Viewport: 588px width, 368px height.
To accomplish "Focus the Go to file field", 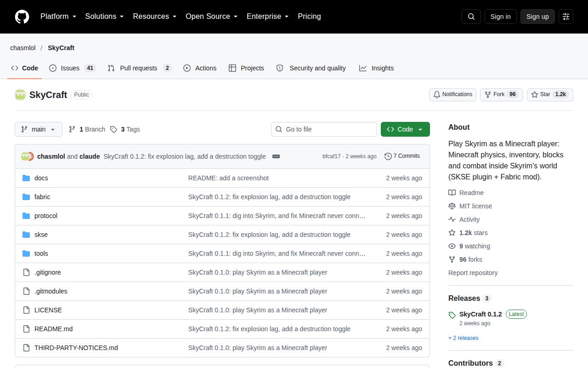I will coord(324,129).
